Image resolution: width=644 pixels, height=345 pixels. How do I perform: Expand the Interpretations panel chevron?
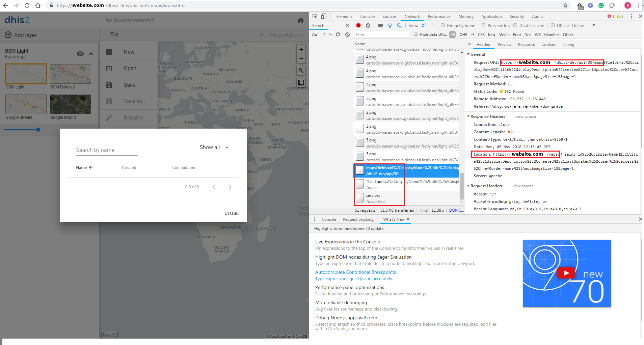tap(262, 35)
